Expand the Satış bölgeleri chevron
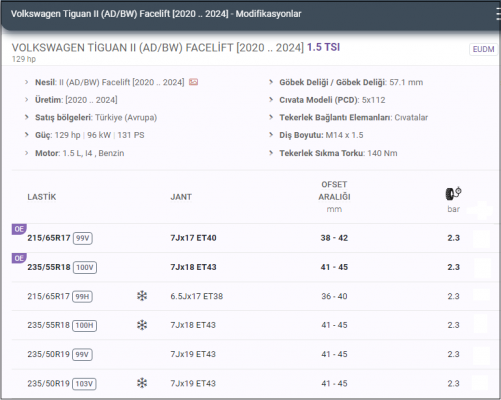 tap(27, 117)
